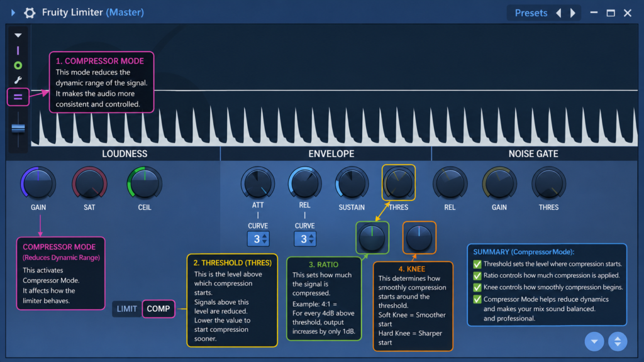Click the Noise Gate REL knob
The height and width of the screenshot is (362, 644).
click(x=450, y=184)
